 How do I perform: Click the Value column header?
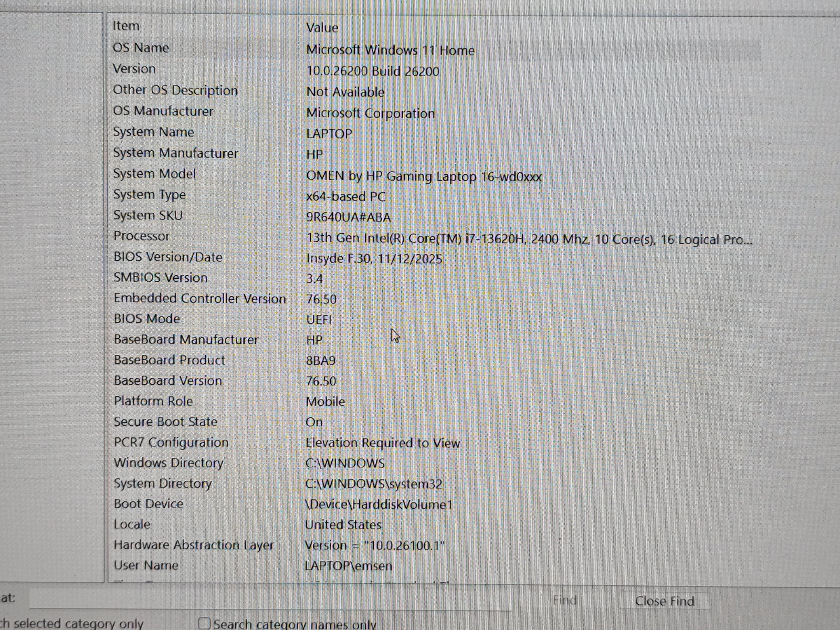click(x=322, y=28)
